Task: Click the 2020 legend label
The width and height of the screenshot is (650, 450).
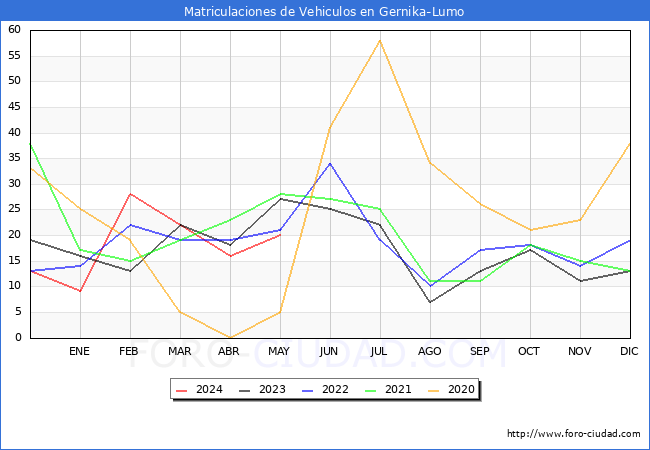Action: 461,390
